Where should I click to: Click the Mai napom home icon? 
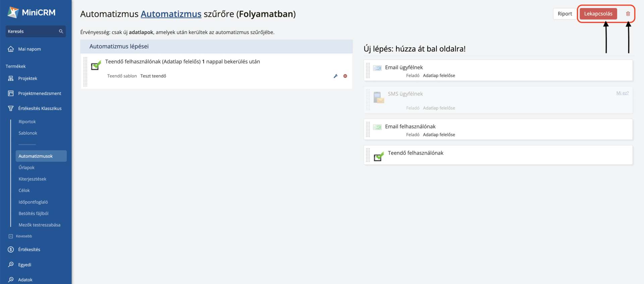point(11,49)
